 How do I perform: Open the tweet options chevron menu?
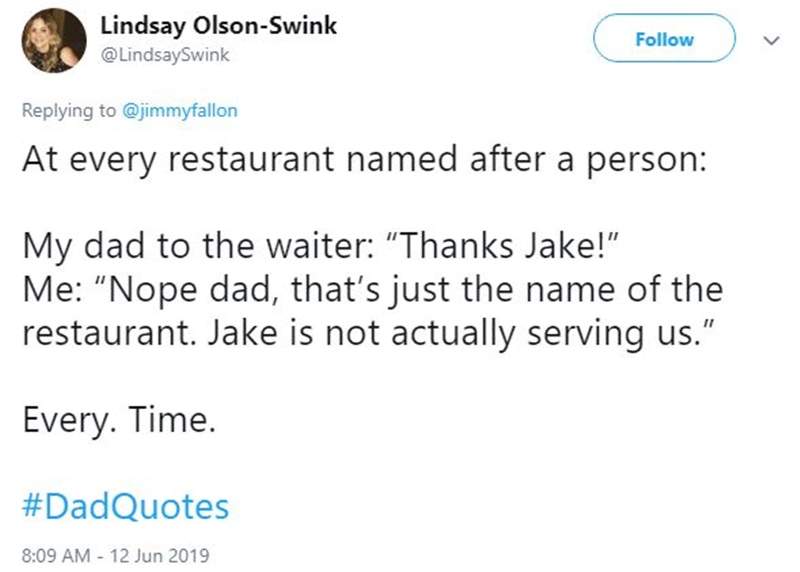pyautogui.click(x=768, y=40)
